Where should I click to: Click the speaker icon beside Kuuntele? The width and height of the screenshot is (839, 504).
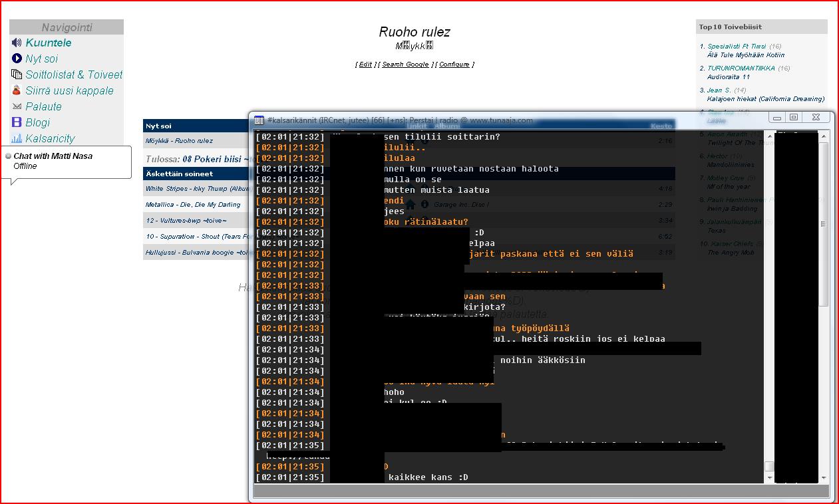(x=17, y=43)
